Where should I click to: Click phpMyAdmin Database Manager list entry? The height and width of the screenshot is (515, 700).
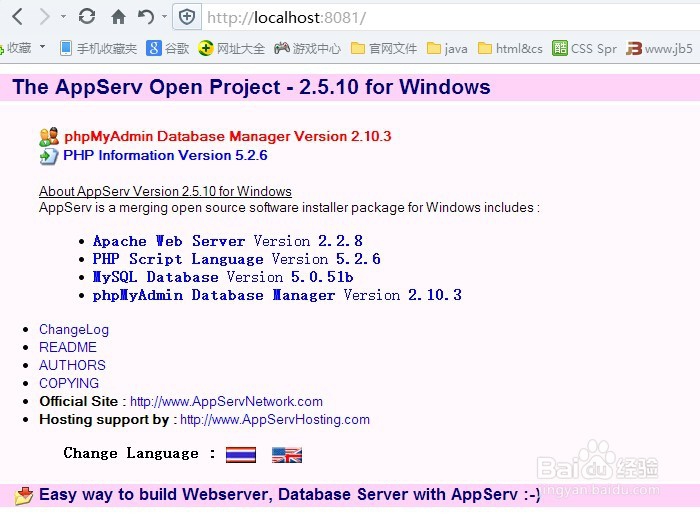pos(277,295)
